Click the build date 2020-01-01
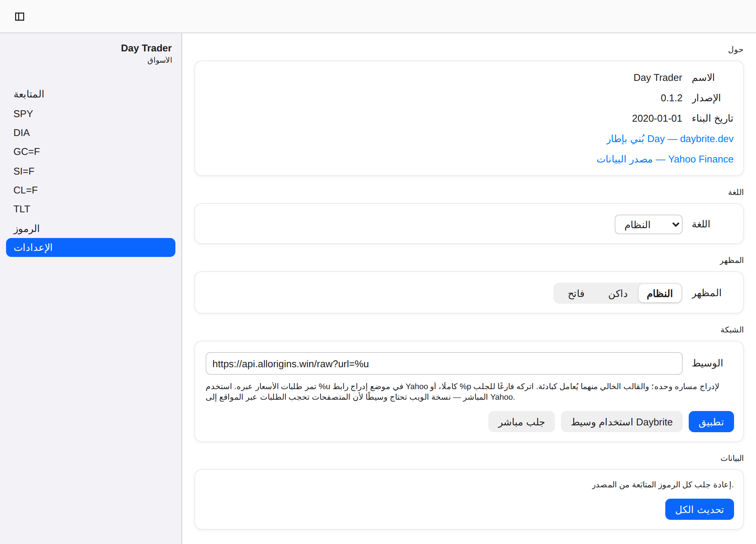756x544 pixels. coord(657,119)
